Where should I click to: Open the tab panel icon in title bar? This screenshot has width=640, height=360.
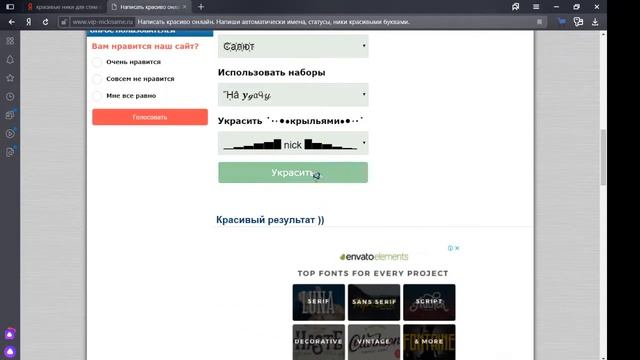[x=10, y=7]
